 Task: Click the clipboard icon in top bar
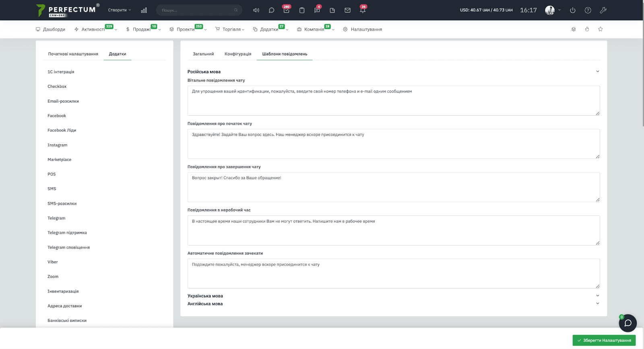pos(302,10)
